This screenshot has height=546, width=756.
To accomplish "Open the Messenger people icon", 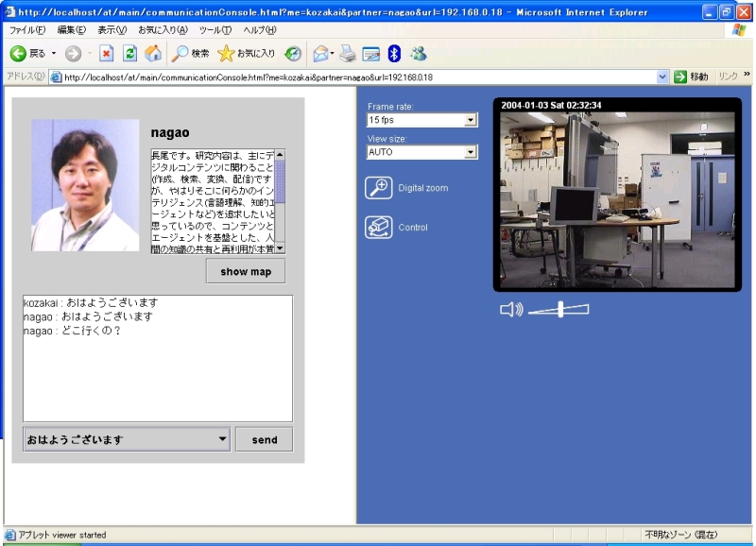I will 418,54.
